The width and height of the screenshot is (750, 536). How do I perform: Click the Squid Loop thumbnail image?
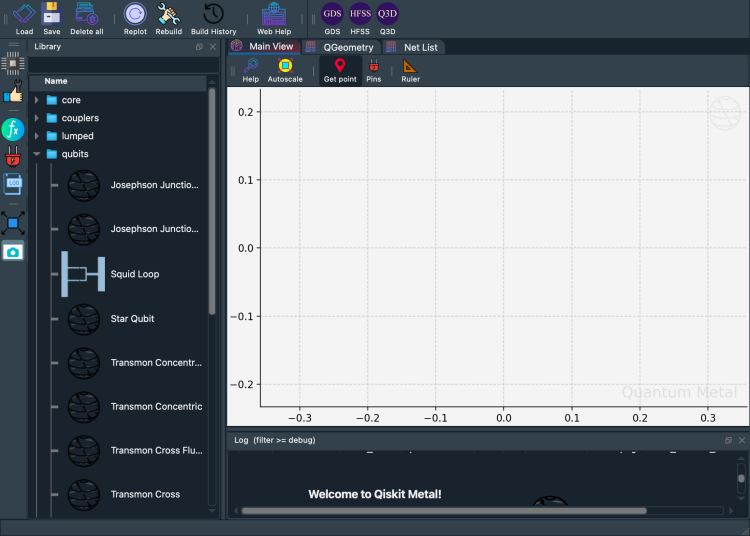tap(83, 274)
